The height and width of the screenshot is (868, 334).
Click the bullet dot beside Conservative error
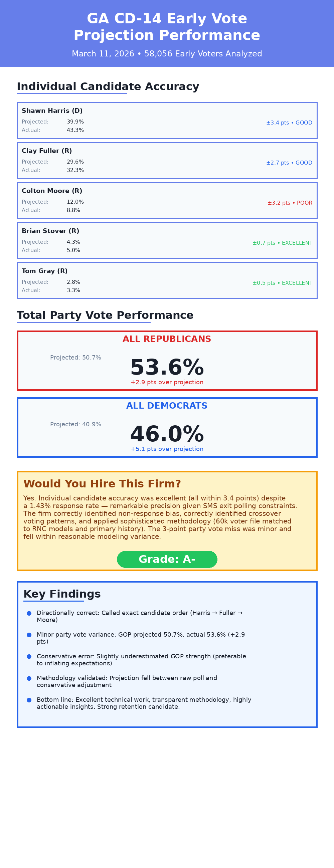tap(29, 656)
